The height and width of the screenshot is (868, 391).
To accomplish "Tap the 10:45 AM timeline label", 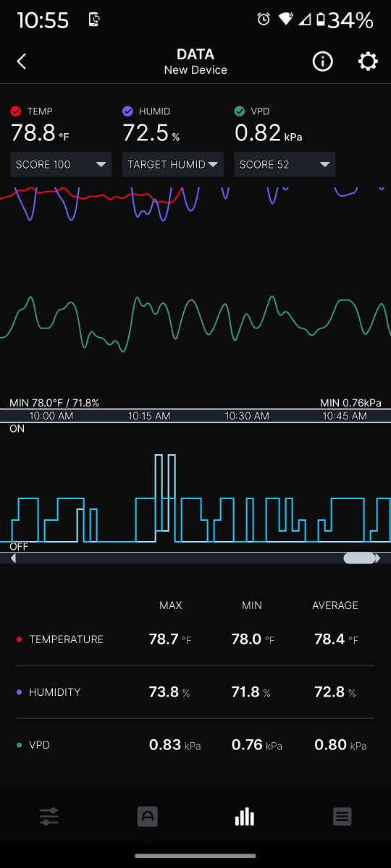I will (345, 416).
